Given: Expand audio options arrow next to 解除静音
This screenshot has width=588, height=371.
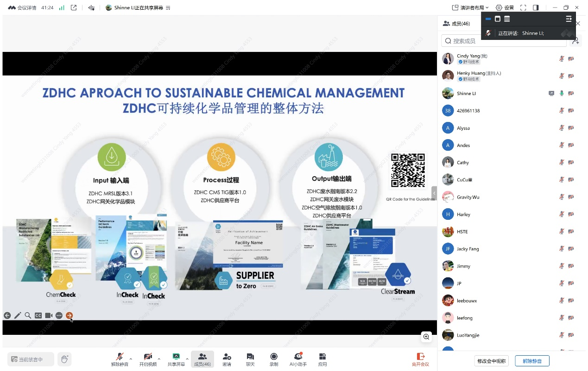Looking at the screenshot, I should [x=131, y=358].
